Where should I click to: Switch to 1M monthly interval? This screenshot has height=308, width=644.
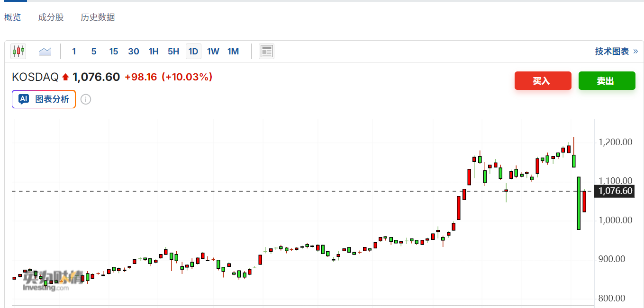tap(233, 51)
